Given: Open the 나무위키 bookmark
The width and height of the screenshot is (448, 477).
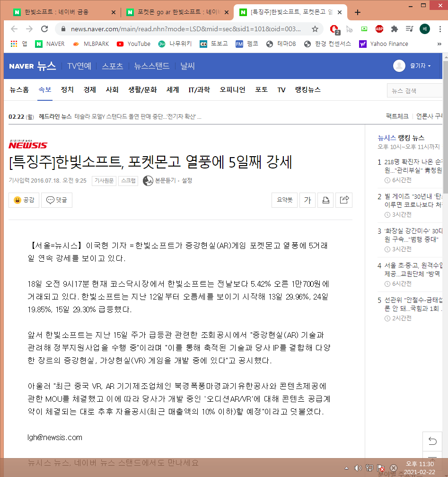Looking at the screenshot, I should coord(175,44).
